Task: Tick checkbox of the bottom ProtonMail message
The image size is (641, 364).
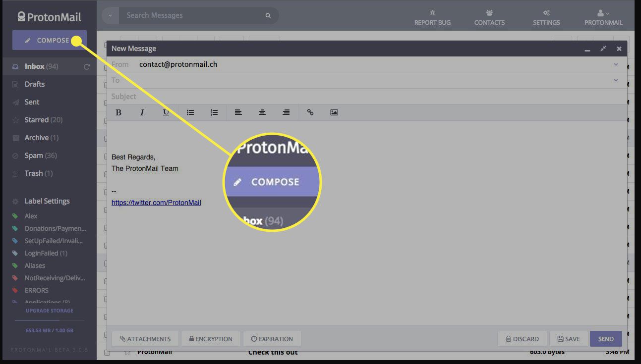Action: tap(107, 353)
